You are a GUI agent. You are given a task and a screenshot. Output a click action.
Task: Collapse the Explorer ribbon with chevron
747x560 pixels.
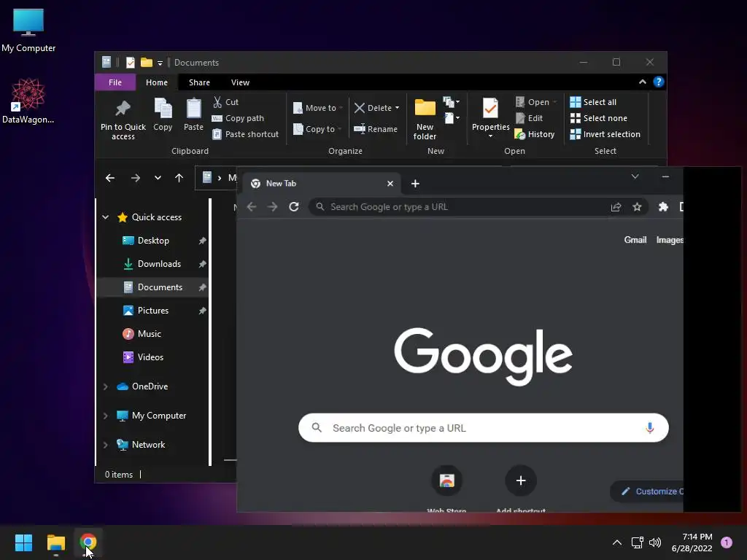643,82
